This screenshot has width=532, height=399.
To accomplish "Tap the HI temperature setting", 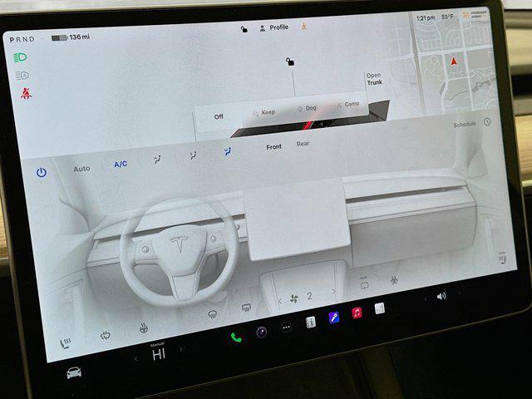I will click(159, 355).
